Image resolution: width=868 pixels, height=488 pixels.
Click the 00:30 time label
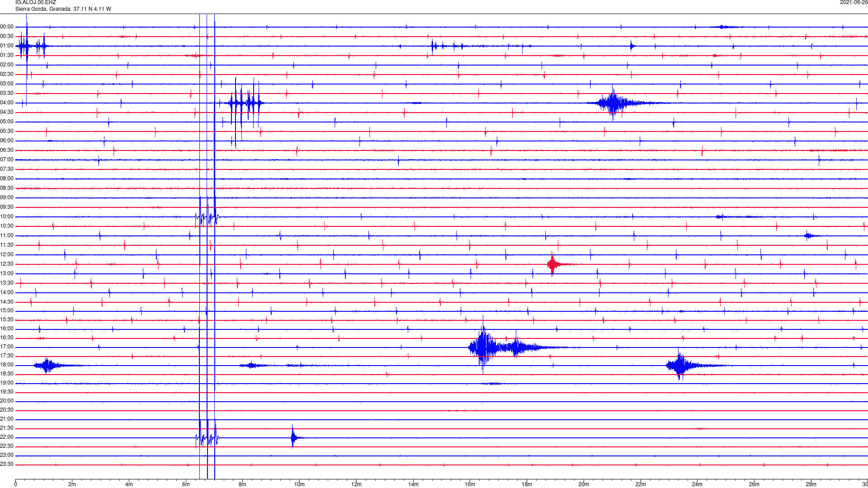(7, 37)
